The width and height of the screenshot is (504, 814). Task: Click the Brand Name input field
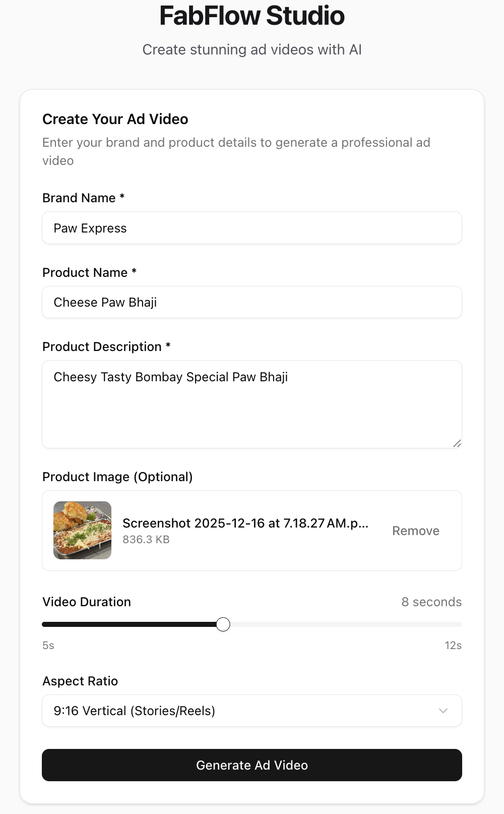252,228
